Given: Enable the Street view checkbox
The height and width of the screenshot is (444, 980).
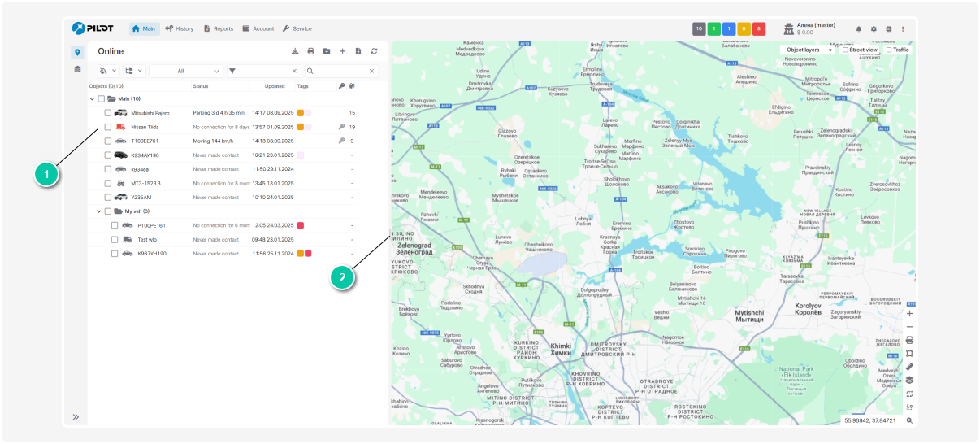Looking at the screenshot, I should pyautogui.click(x=845, y=50).
